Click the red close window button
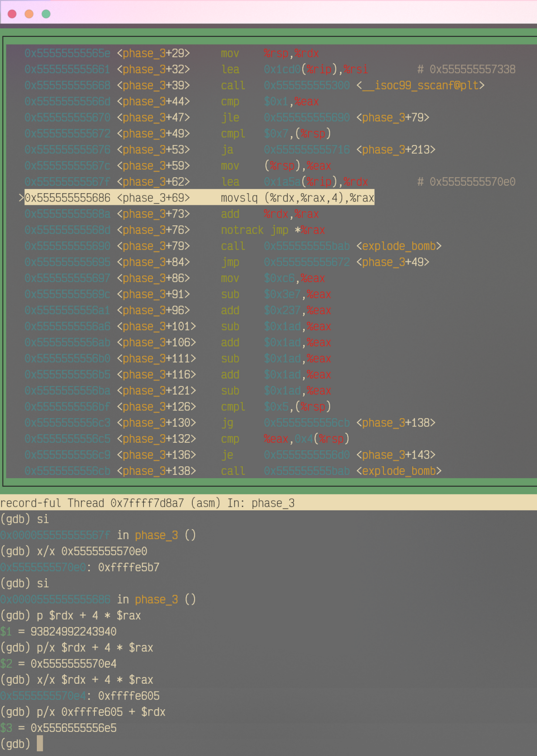 tap(12, 14)
